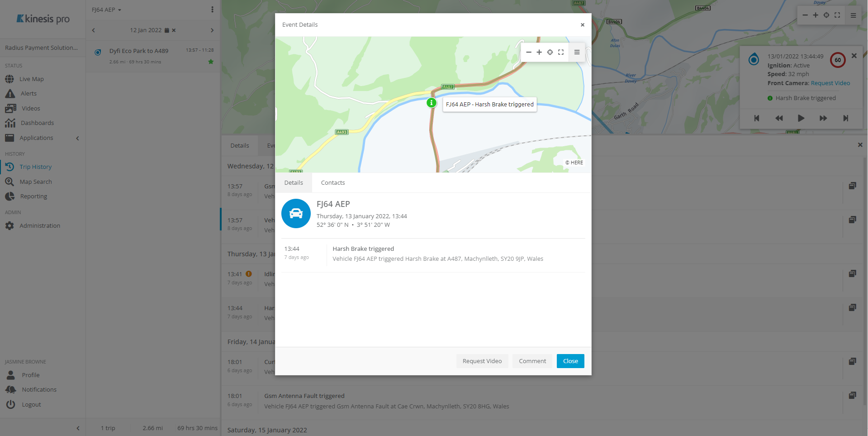868x436 pixels.
Task: Clear the 12 Jan 2022 date filter
Action: (174, 30)
